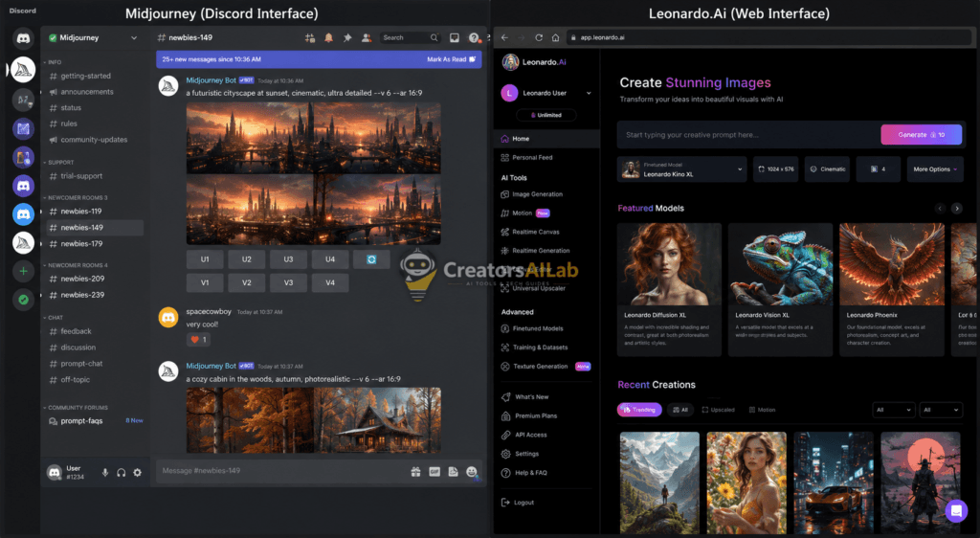The image size is (980, 538).
Task: Click U4 upscale button
Action: (330, 259)
